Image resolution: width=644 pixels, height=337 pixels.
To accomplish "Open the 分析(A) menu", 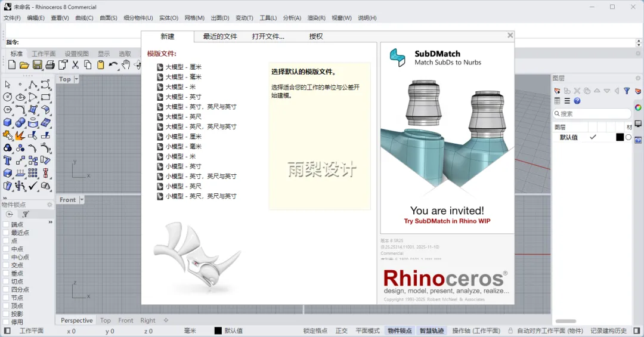I will (292, 18).
